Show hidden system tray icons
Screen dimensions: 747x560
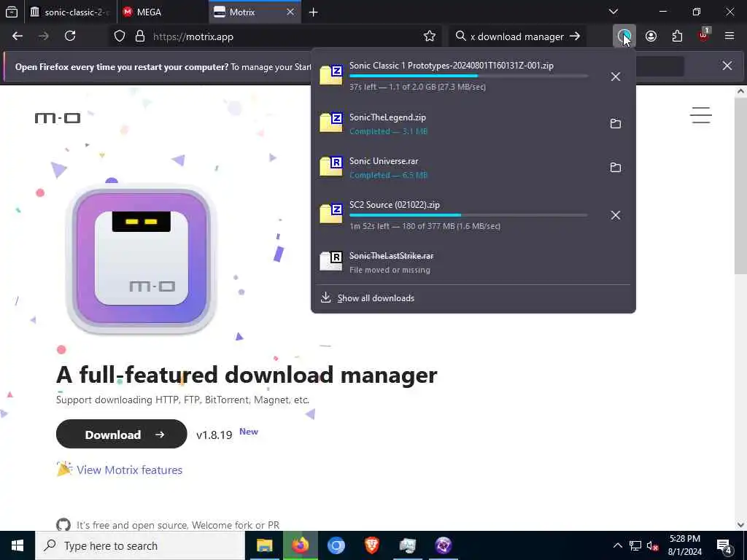(x=617, y=545)
